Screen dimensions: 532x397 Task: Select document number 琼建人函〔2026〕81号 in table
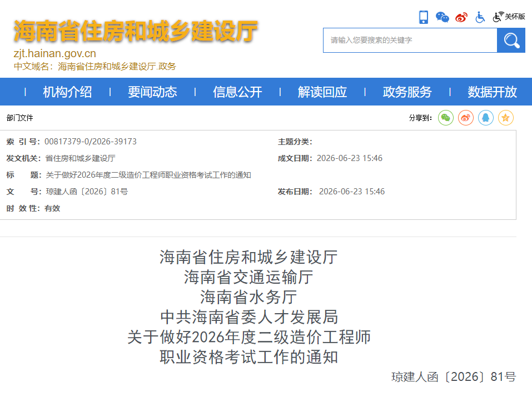pyautogui.click(x=87, y=192)
